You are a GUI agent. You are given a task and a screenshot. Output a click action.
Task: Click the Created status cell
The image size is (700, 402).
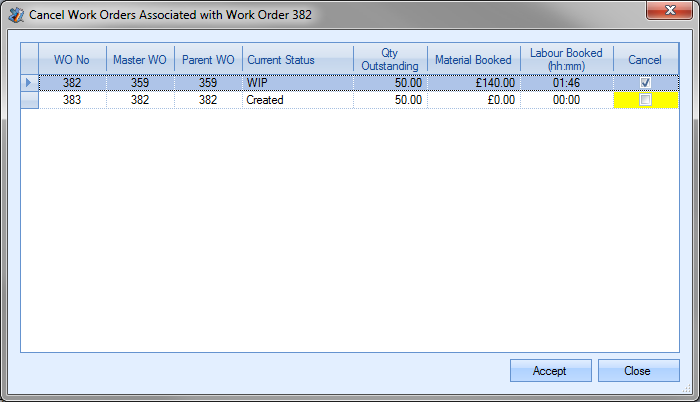point(298,100)
